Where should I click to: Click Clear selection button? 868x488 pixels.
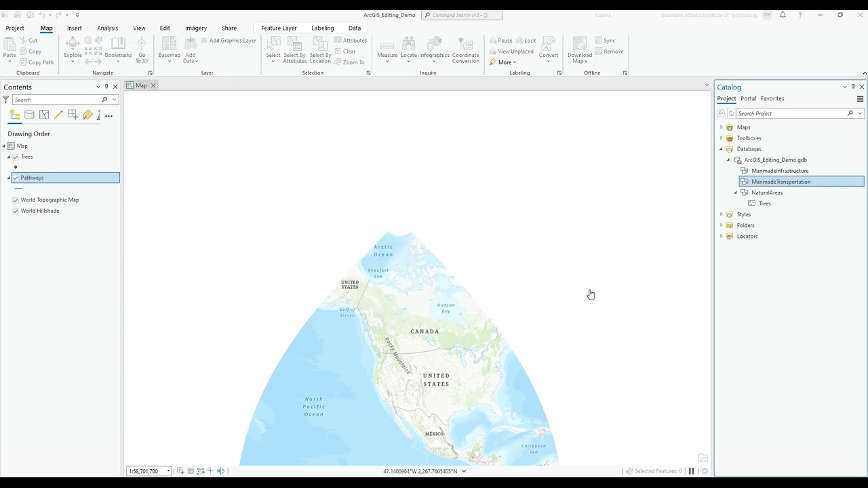pos(345,52)
